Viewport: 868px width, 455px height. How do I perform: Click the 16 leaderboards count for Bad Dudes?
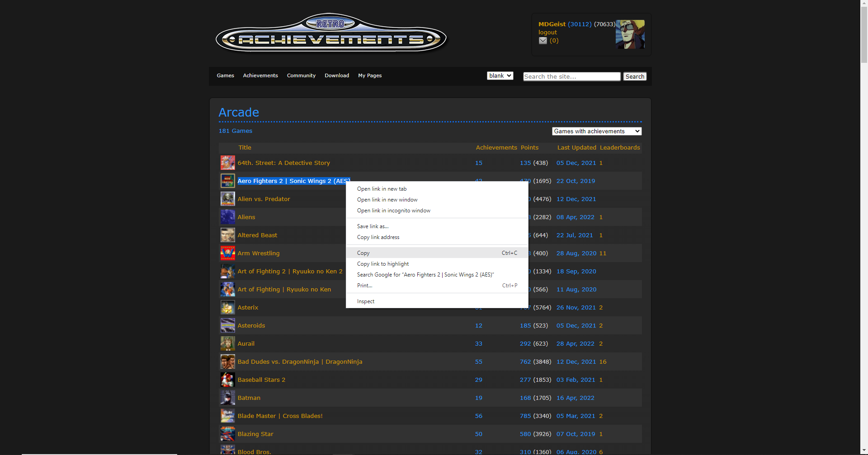[x=603, y=362]
